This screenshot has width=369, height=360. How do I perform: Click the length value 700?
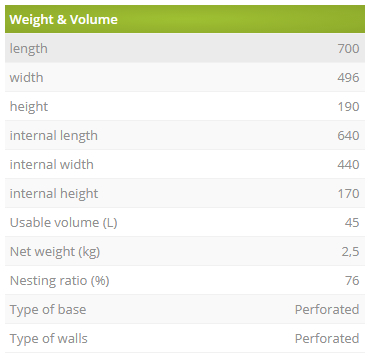coord(348,49)
